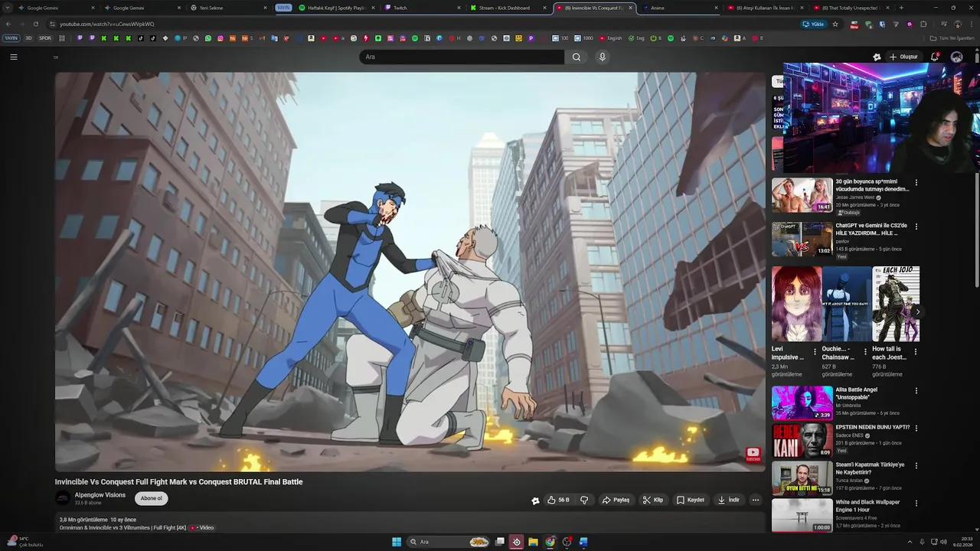Show next shorts with arrow button
Image resolution: width=980 pixels, height=551 pixels.
[917, 311]
